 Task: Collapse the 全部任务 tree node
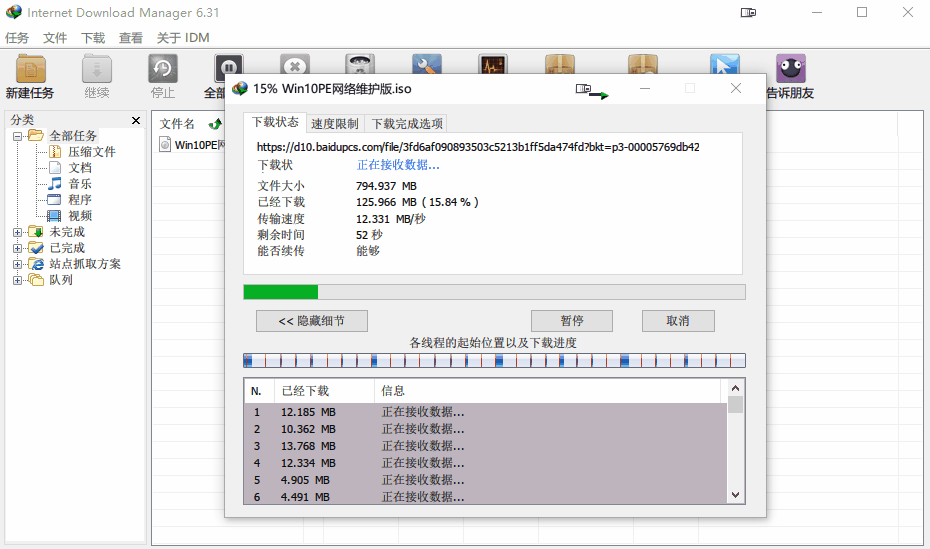[x=17, y=136]
